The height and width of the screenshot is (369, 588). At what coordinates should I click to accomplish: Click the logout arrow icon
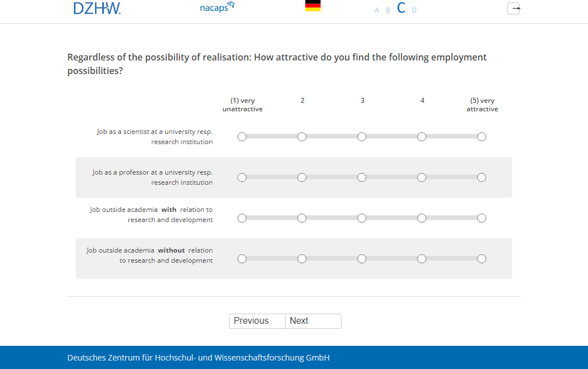[x=513, y=8]
